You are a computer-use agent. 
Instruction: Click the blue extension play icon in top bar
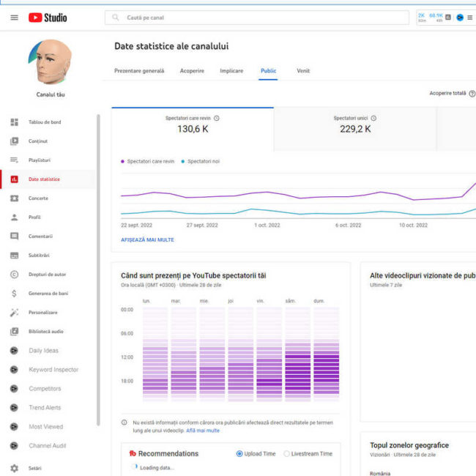coord(460,18)
